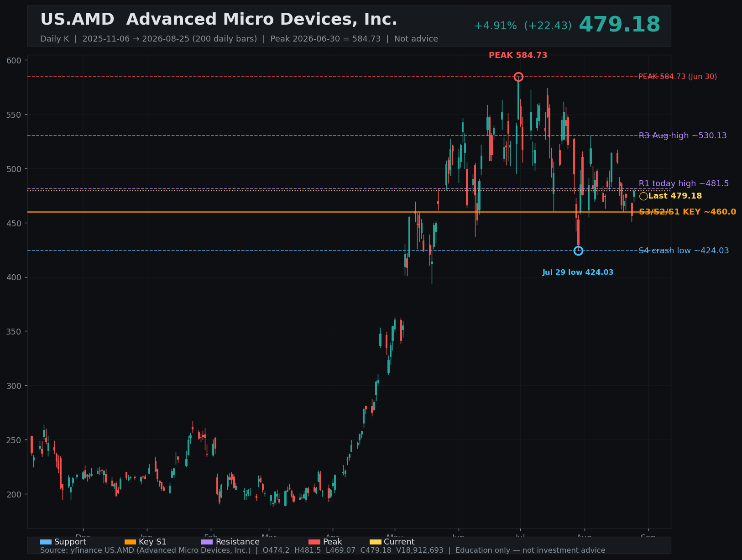Click the blue Jul 29 low marker circle
This screenshot has height=560, width=742.
(578, 251)
